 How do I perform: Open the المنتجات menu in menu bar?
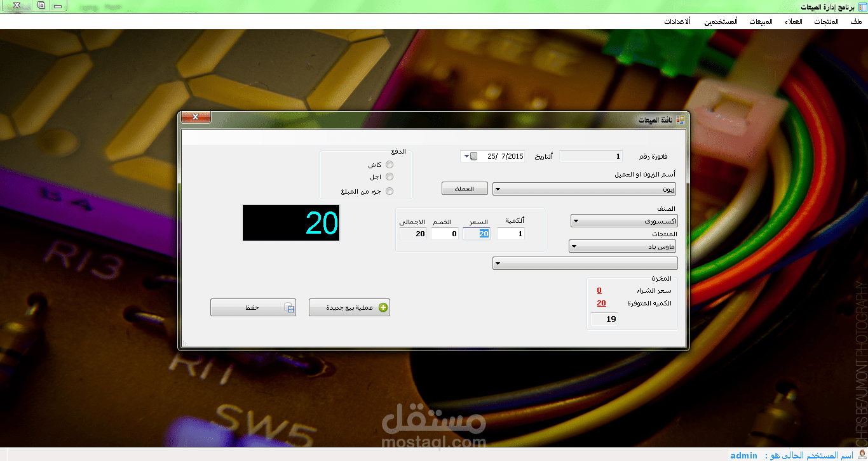tap(825, 22)
